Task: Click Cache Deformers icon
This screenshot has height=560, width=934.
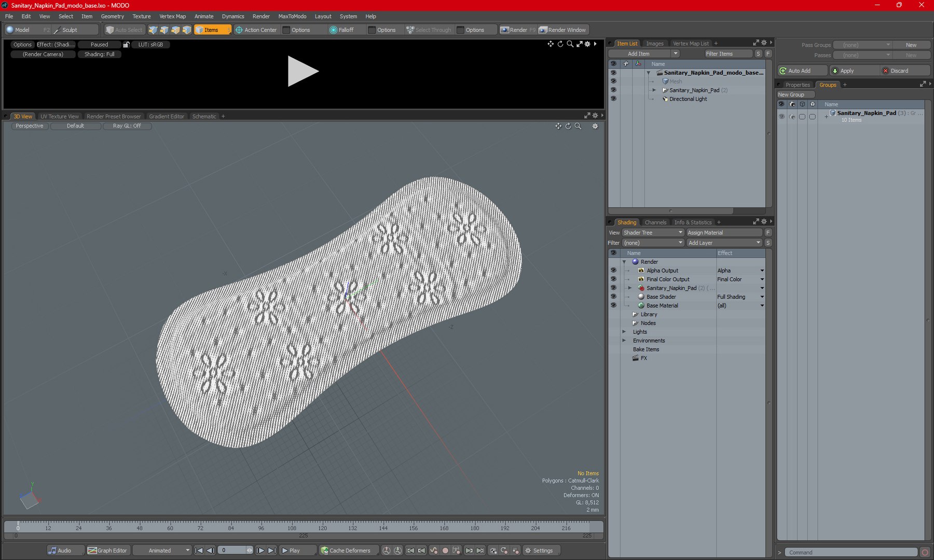Action: (x=324, y=551)
